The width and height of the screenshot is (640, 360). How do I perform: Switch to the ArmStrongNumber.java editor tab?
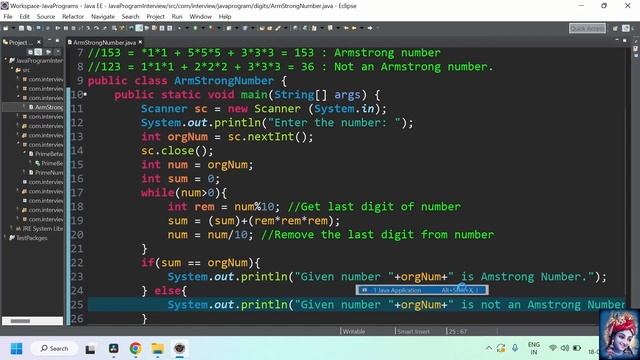pos(104,42)
